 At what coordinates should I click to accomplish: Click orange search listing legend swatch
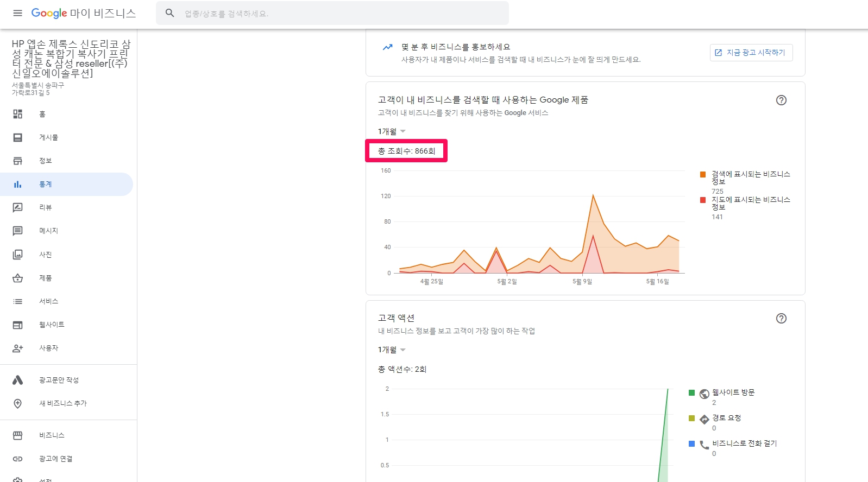point(703,175)
